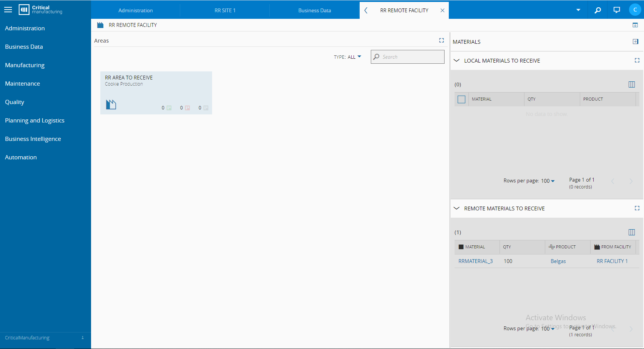Sort Remote Materials by FROM FACILITY column

point(613,247)
